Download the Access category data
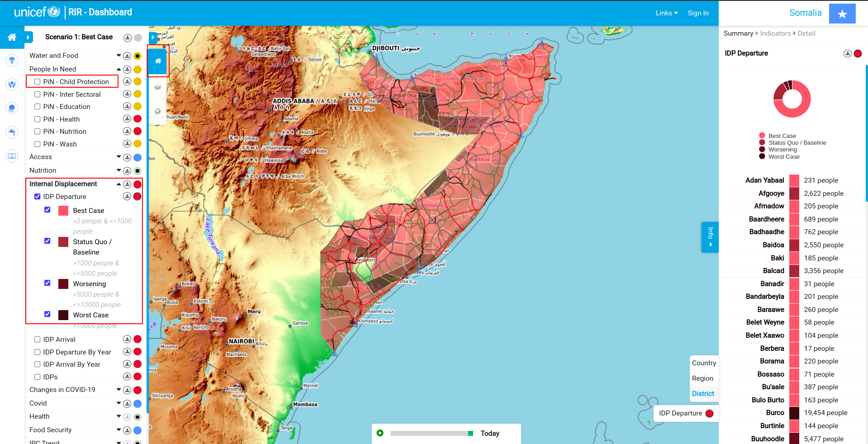Screen dimensions: 868x444 (128, 157)
